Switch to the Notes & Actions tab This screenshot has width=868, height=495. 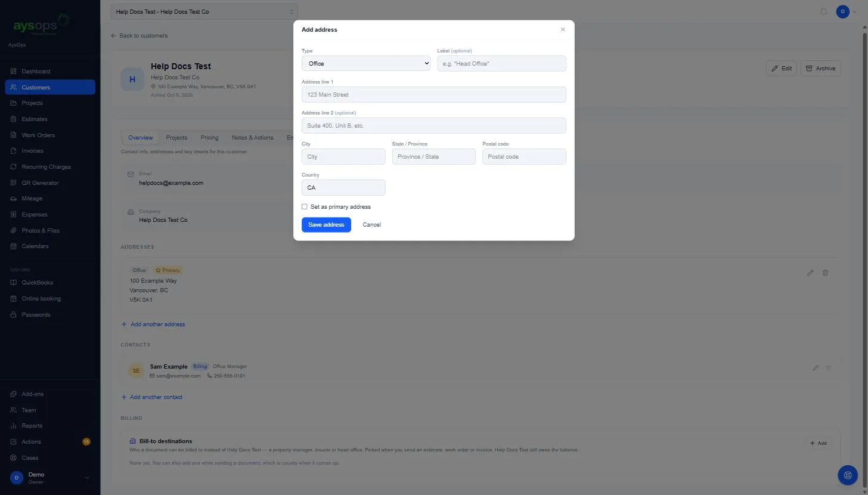tap(253, 138)
